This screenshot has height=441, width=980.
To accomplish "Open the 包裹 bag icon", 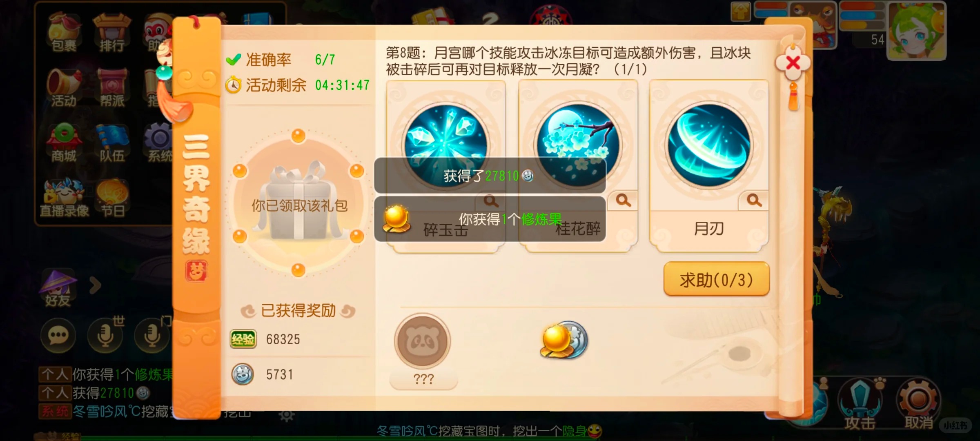I will [64, 33].
